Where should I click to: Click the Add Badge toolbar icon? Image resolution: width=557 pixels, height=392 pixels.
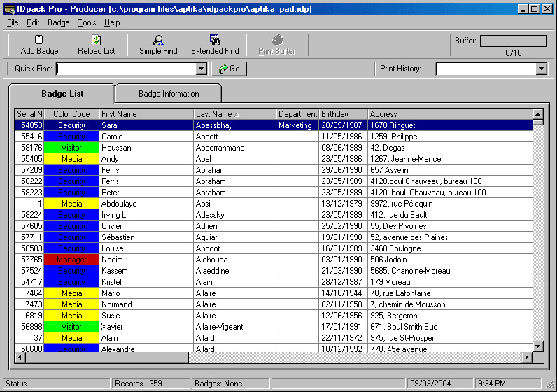(x=39, y=45)
